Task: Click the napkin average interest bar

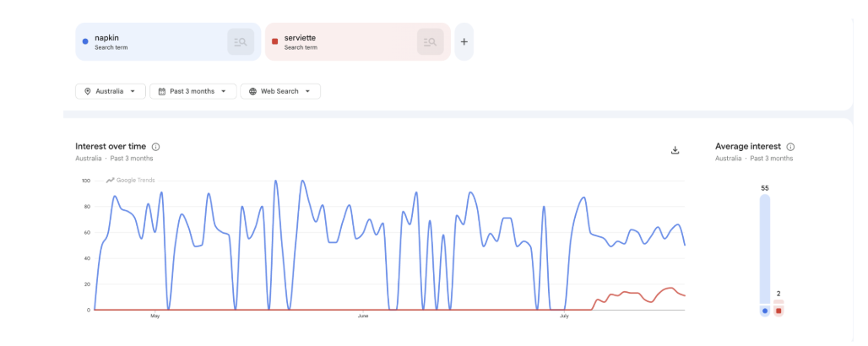Action: coord(765,255)
